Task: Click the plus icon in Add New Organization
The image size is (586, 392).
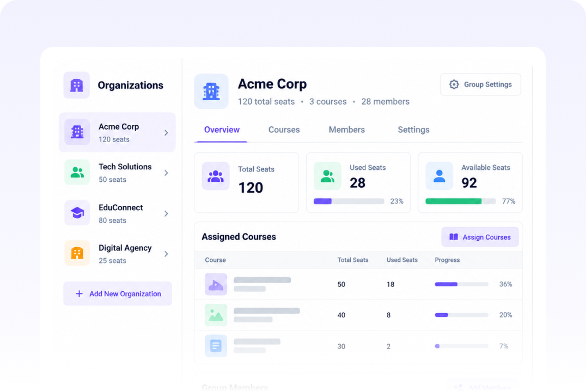Action: coord(79,293)
